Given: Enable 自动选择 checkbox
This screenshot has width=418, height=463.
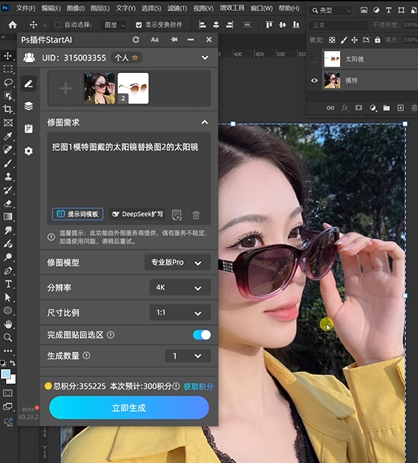Looking at the screenshot, I should (x=58, y=25).
